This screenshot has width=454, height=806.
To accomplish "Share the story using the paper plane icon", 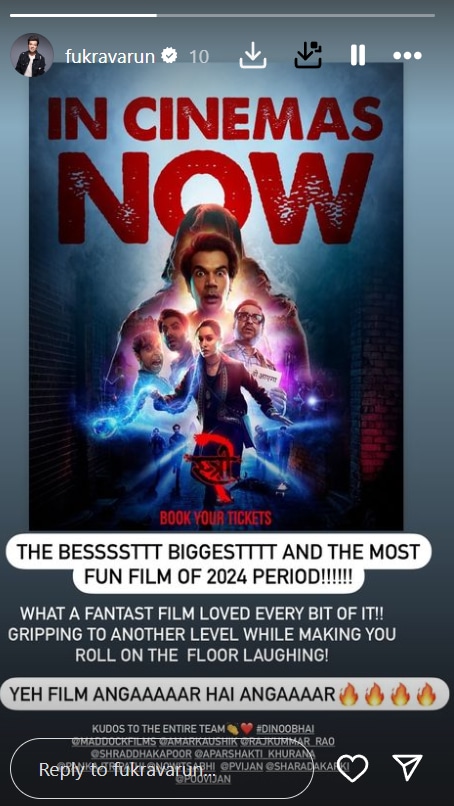I will (408, 767).
